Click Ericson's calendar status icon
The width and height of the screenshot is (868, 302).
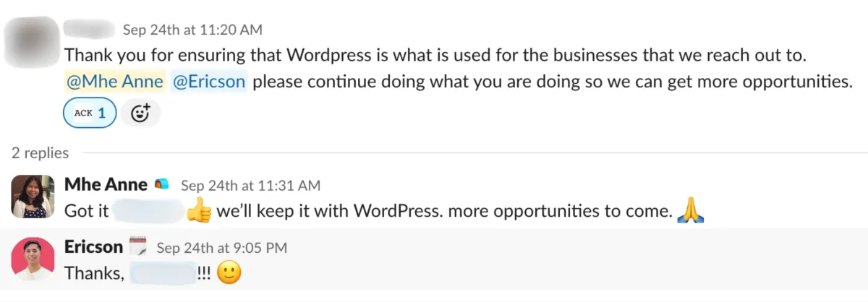pyautogui.click(x=138, y=248)
